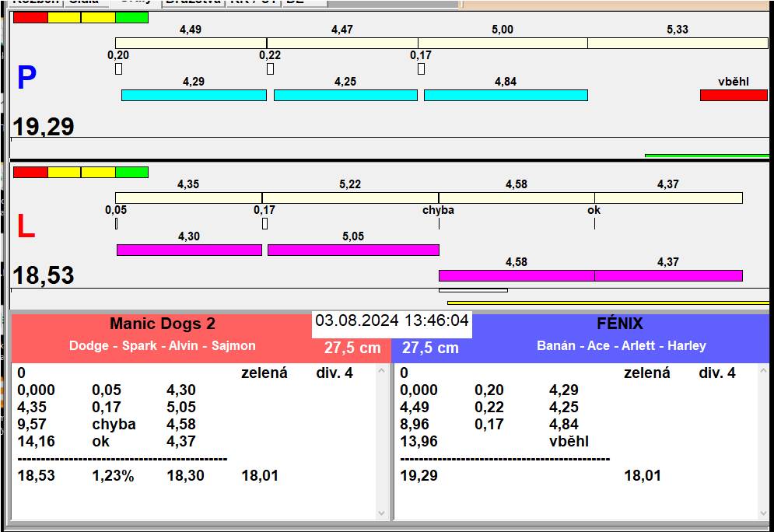
Task: Click the 18,01 value in FÉNIX results
Action: click(643, 476)
